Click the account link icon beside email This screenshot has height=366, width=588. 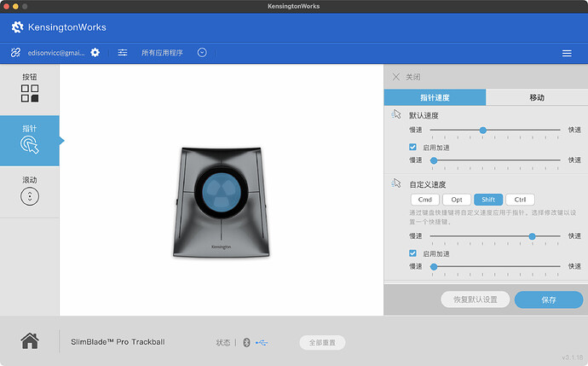click(x=15, y=53)
